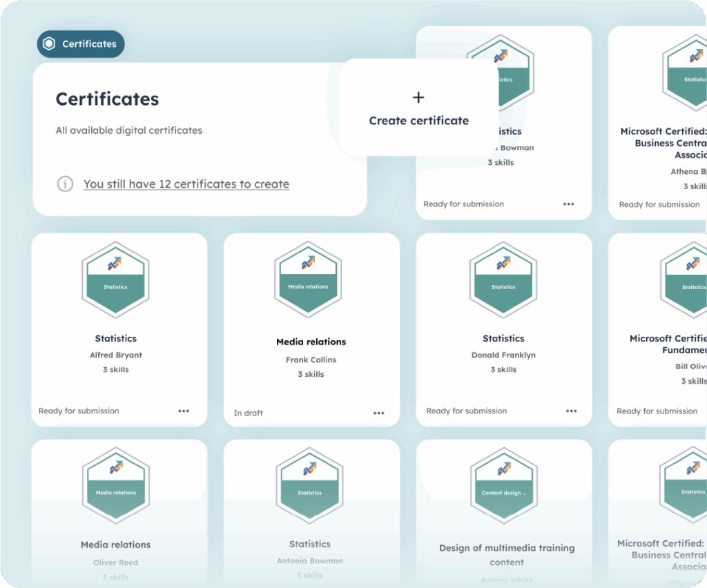This screenshot has height=588, width=707.
Task: Open 'You still have 12 certificates' link
Action: click(x=186, y=184)
